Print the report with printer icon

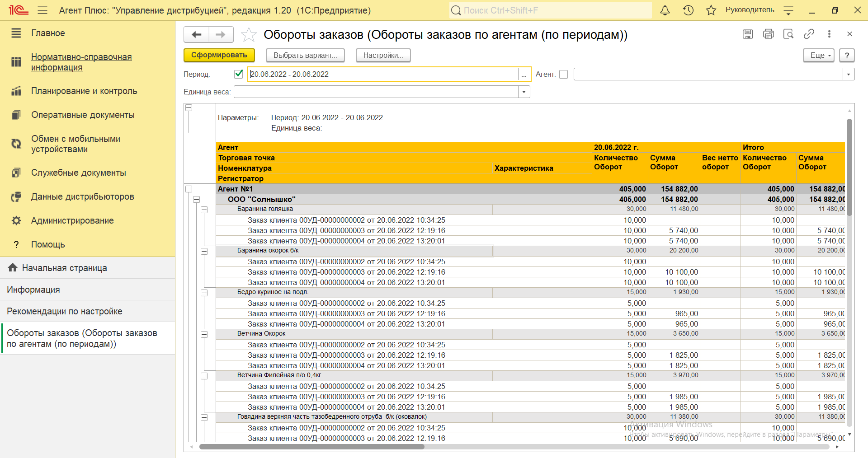coord(768,34)
